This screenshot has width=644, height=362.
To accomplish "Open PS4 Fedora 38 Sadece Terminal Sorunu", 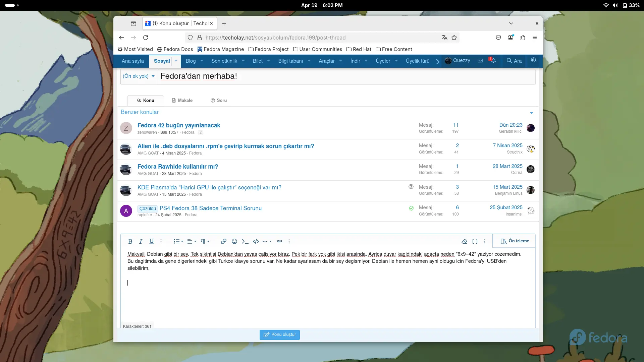I will [x=211, y=208].
